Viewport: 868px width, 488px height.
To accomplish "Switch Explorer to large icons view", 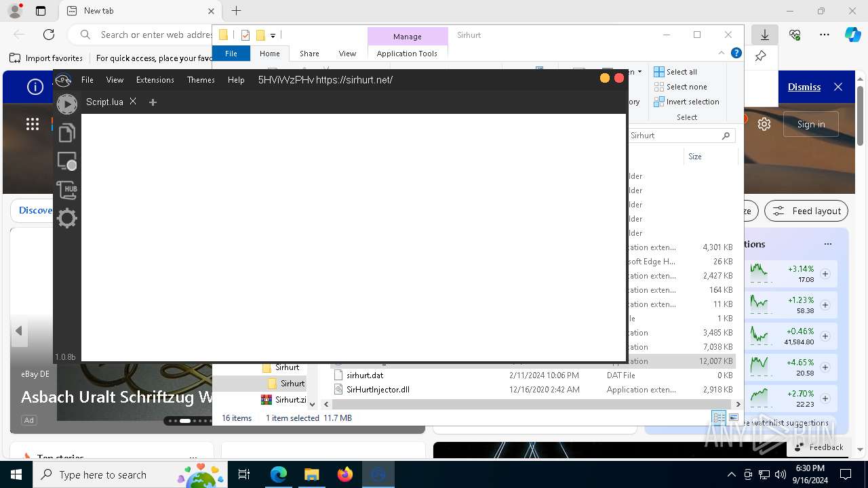I will (x=733, y=418).
